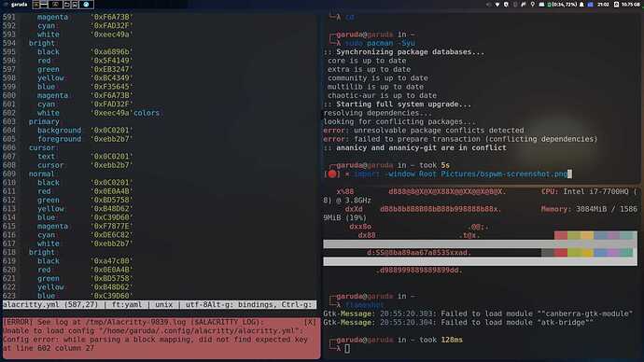Image resolution: width=644 pixels, height=362 pixels.
Task: Click the Wi-Fi icon in system tray
Action: click(497, 5)
